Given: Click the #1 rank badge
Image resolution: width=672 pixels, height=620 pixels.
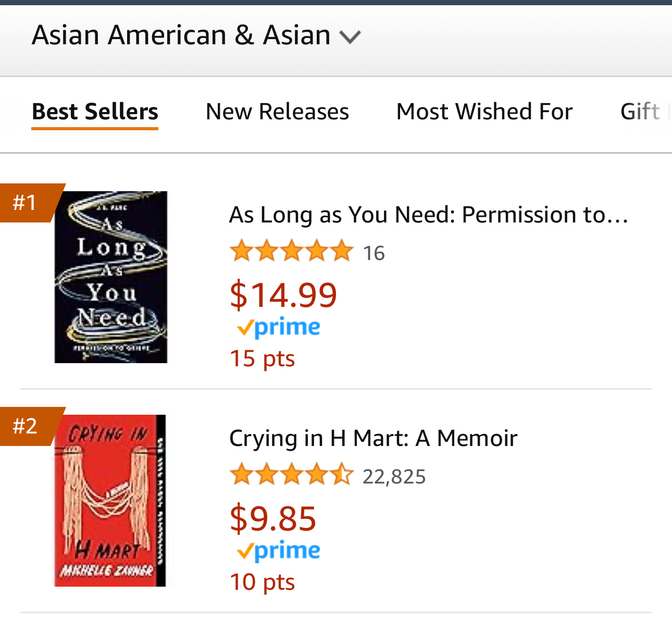Looking at the screenshot, I should (x=26, y=203).
